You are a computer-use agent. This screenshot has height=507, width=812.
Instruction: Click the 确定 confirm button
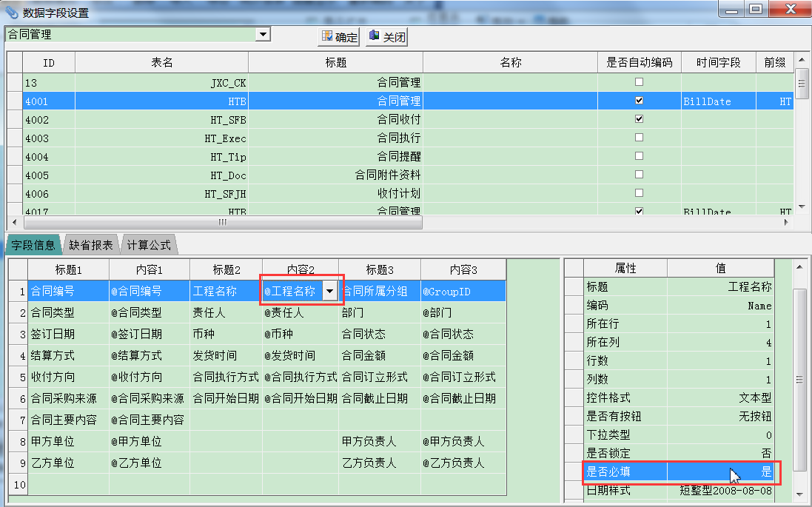(x=339, y=37)
